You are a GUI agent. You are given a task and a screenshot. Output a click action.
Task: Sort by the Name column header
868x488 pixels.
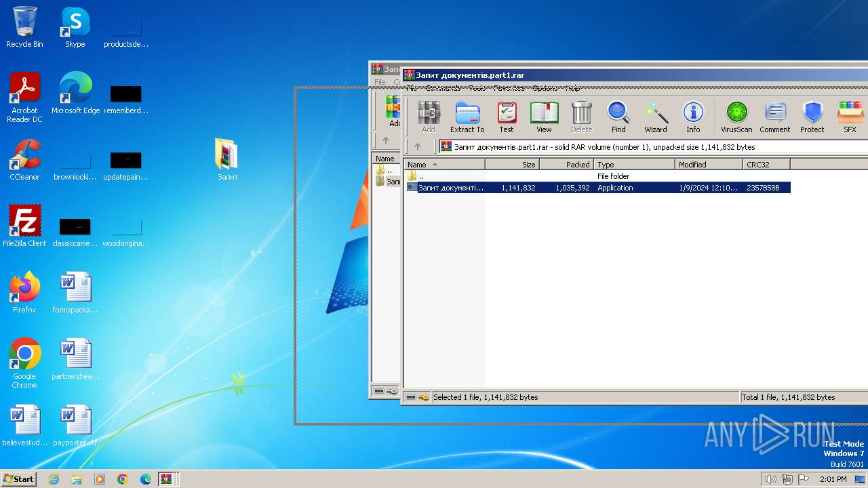coord(444,164)
